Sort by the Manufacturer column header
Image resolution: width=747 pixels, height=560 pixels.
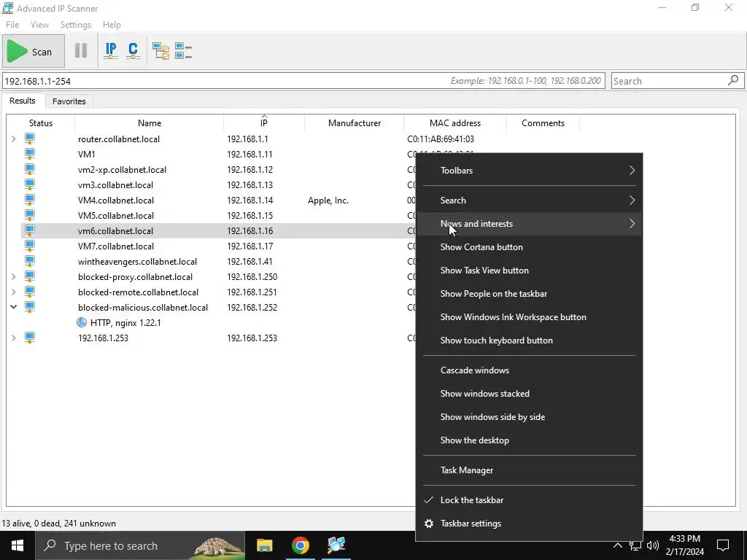(x=355, y=122)
